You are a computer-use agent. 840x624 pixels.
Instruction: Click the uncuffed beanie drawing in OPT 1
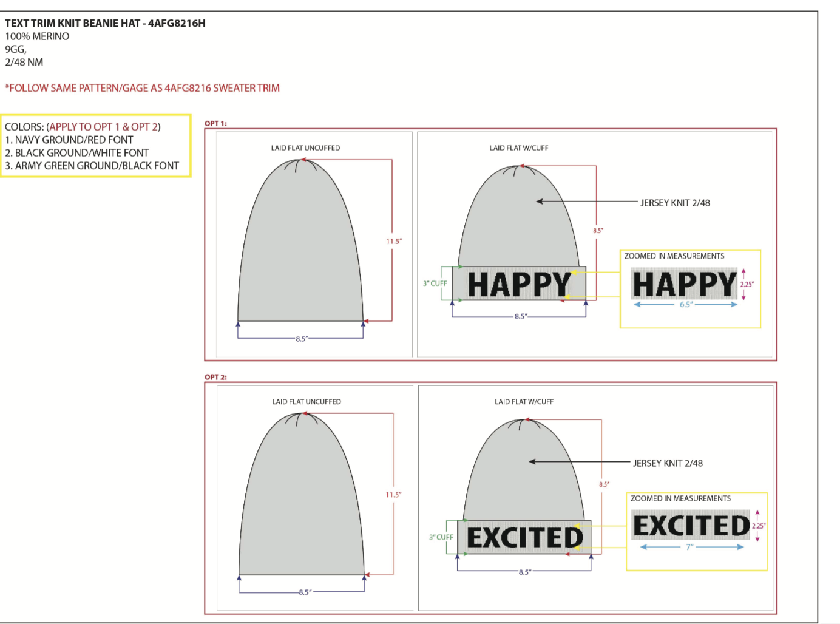coord(300,240)
